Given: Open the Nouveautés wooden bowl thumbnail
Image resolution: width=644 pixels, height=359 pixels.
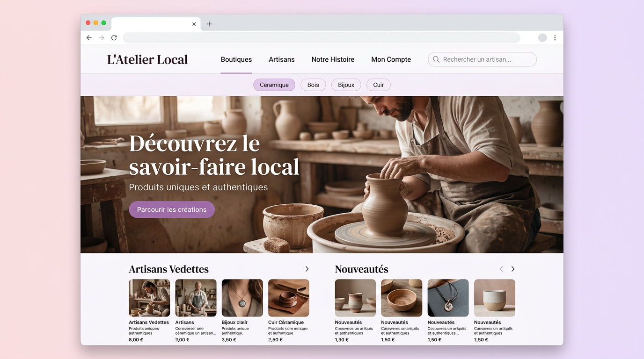Looking at the screenshot, I should 402,298.
